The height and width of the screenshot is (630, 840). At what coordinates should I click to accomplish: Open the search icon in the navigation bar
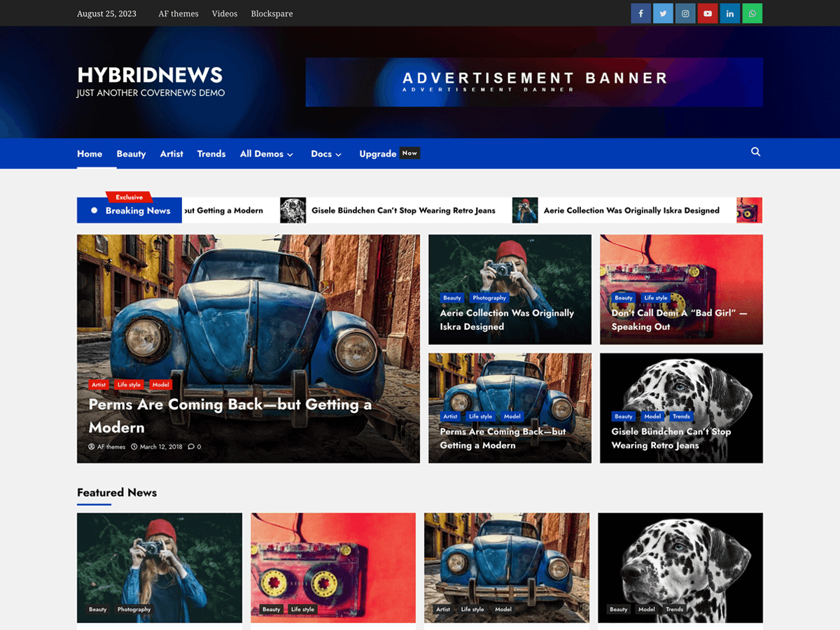(755, 151)
